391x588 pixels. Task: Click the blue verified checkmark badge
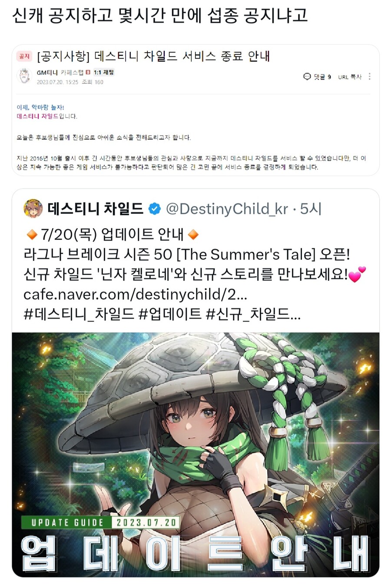coord(155,209)
